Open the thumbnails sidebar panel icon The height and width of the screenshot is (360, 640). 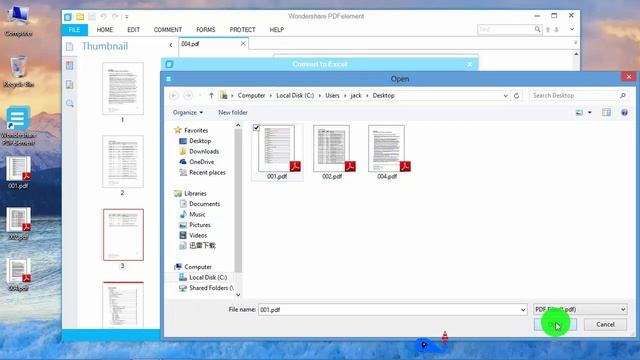[70, 47]
